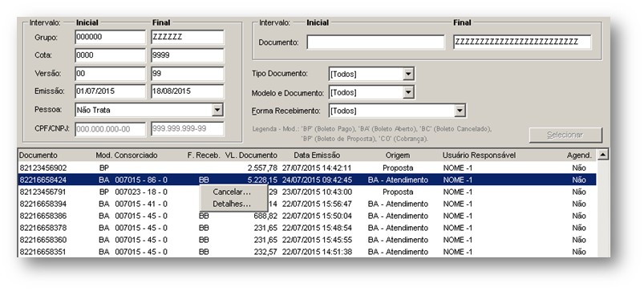The image size is (644, 291).
Task: Select highlighted document row 82216658424
Action: pos(307,180)
